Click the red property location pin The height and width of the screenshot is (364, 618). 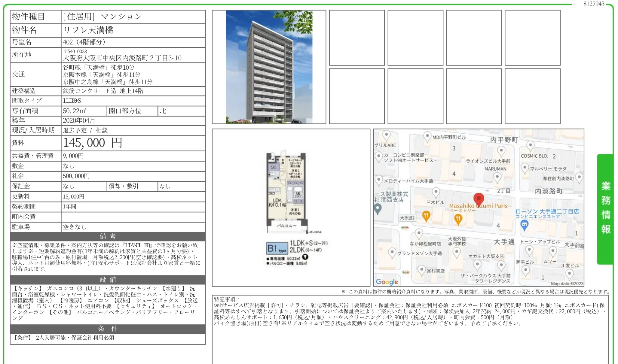479,199
